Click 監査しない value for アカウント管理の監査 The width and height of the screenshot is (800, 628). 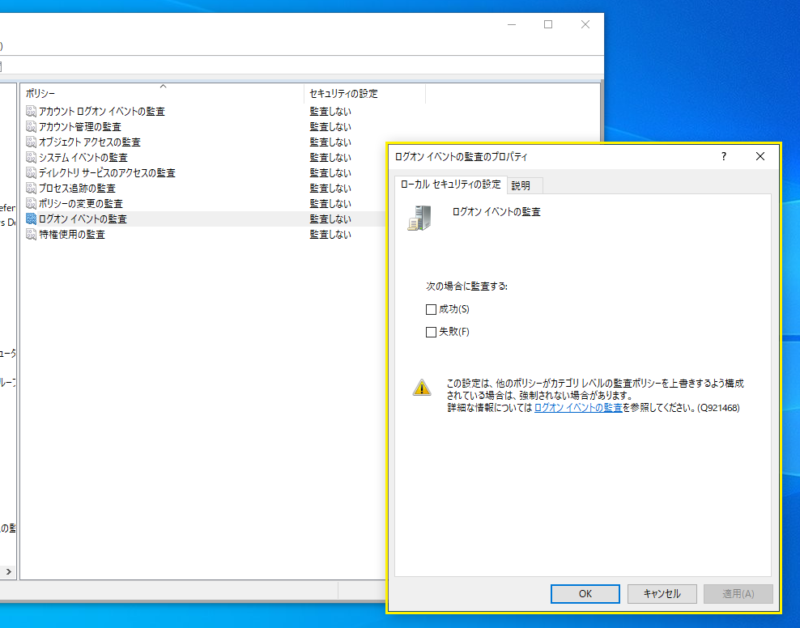point(330,127)
